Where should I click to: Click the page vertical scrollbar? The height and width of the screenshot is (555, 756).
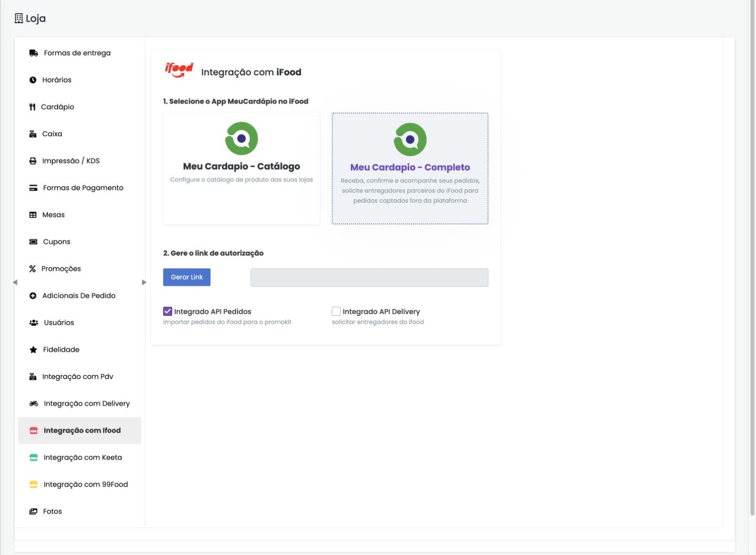(752, 257)
